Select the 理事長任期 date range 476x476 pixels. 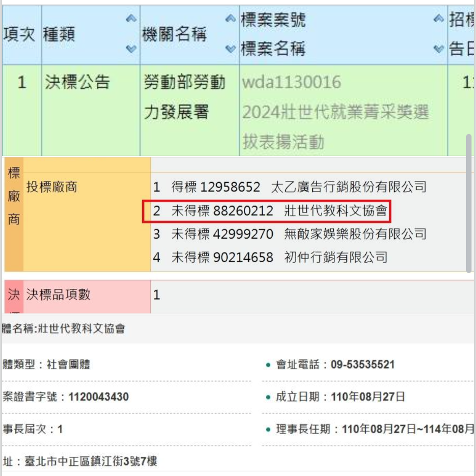tap(408, 429)
